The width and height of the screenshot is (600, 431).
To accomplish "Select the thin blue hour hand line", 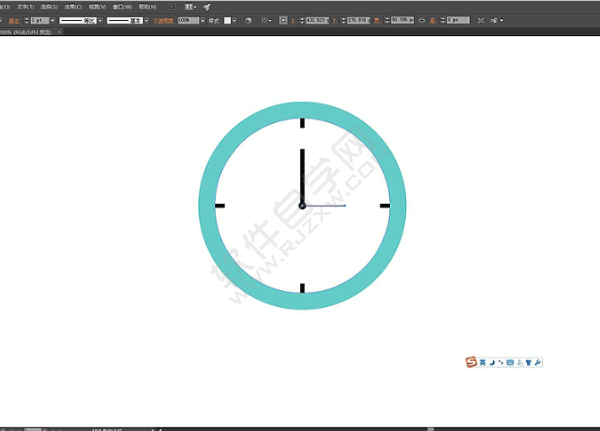I will [326, 206].
